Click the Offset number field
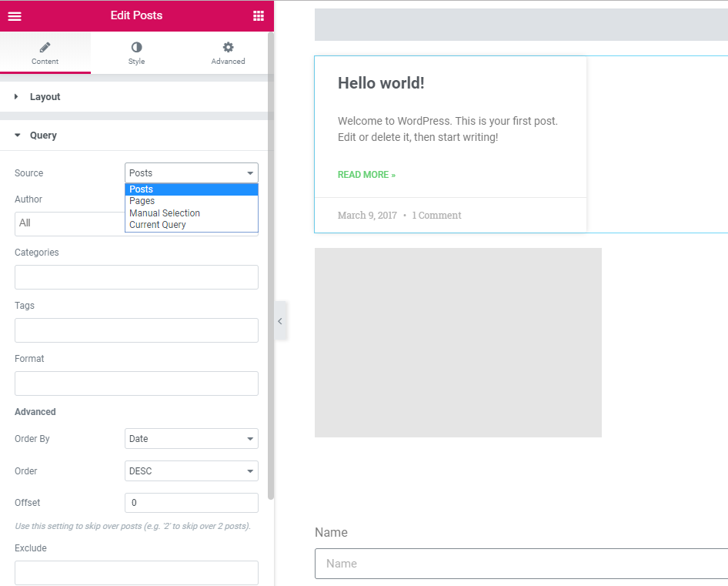 [191, 503]
